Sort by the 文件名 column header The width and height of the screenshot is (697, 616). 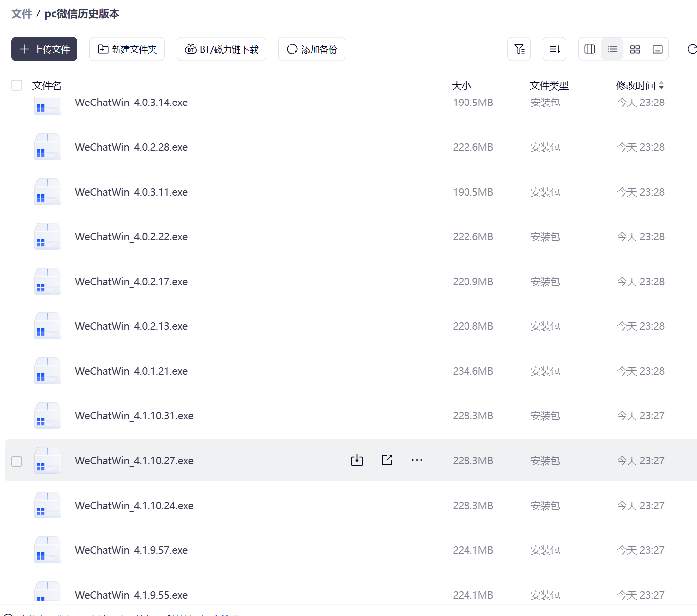point(47,86)
